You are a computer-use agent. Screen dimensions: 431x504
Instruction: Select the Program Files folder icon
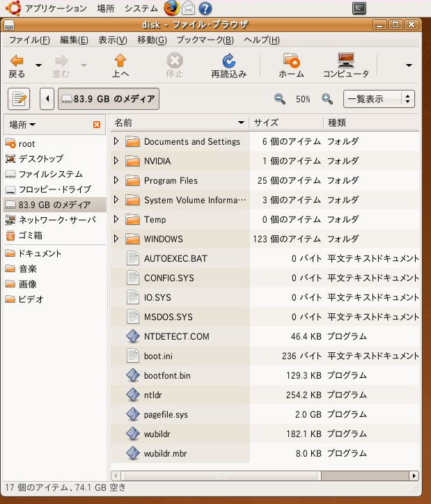pyautogui.click(x=132, y=180)
